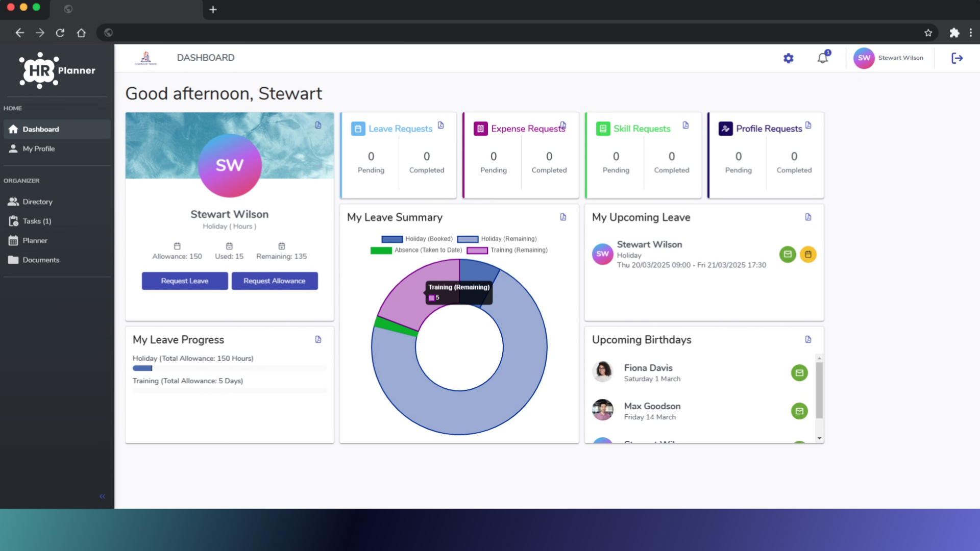This screenshot has width=980, height=551.
Task: Open Expense Requests card title
Action: [528, 129]
